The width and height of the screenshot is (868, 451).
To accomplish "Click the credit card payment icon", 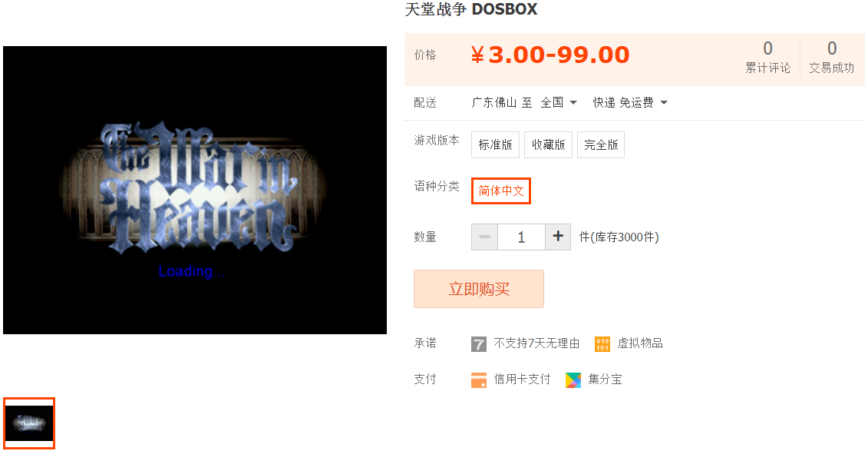I will tap(479, 380).
